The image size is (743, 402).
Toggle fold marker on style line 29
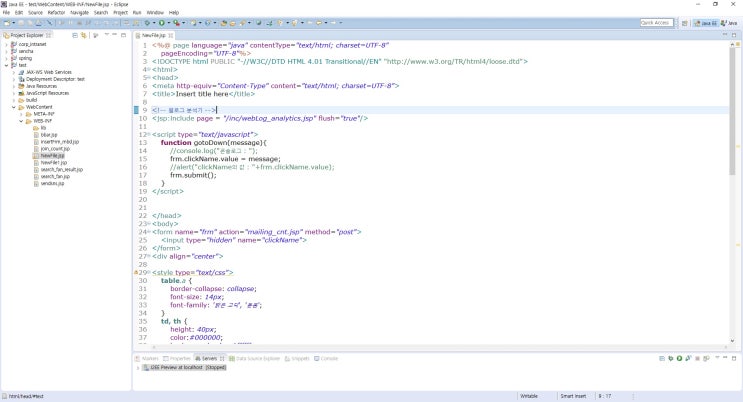(149, 272)
